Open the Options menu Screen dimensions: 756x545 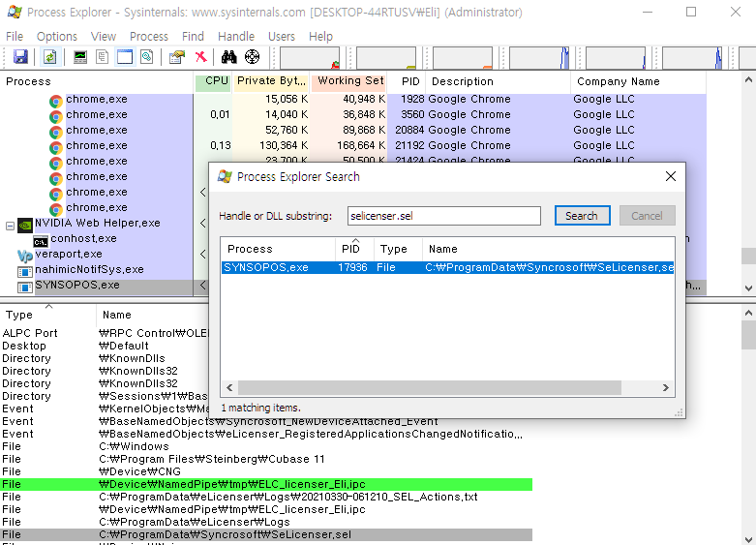57,36
